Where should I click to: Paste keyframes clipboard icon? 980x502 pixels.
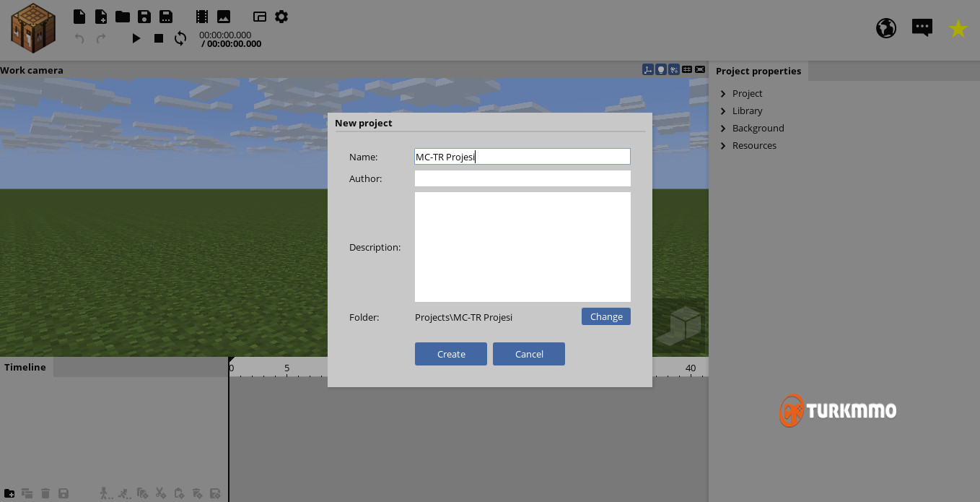[x=179, y=493]
